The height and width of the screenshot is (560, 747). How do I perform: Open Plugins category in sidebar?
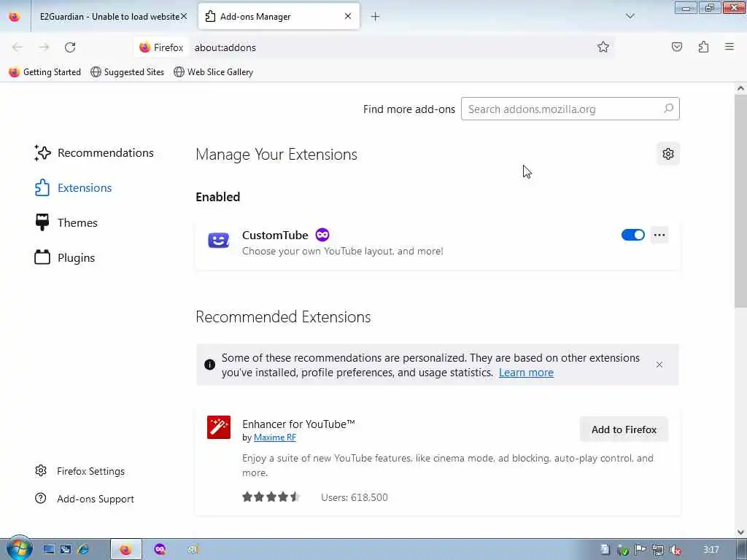(x=65, y=257)
